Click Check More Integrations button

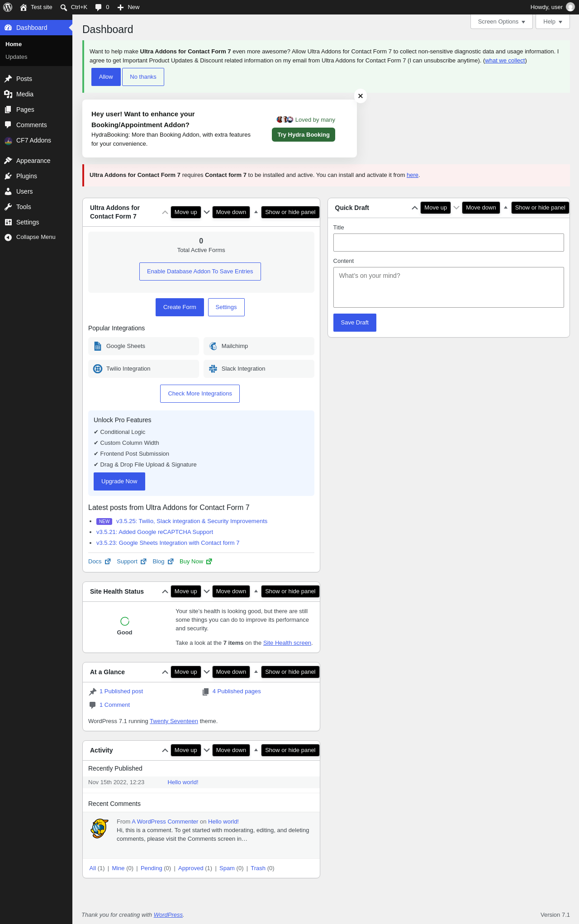pyautogui.click(x=200, y=394)
